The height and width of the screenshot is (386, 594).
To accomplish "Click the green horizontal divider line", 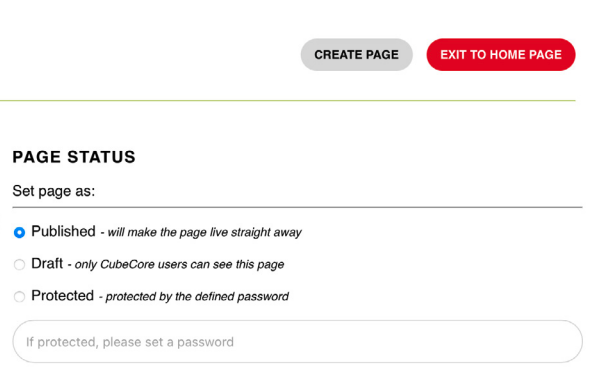I will pos(288,100).
